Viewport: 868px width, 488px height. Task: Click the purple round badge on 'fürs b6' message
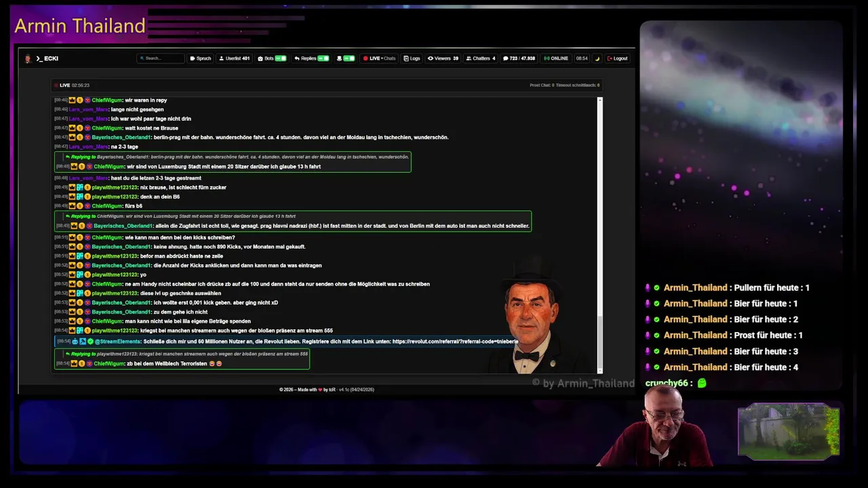tap(87, 206)
